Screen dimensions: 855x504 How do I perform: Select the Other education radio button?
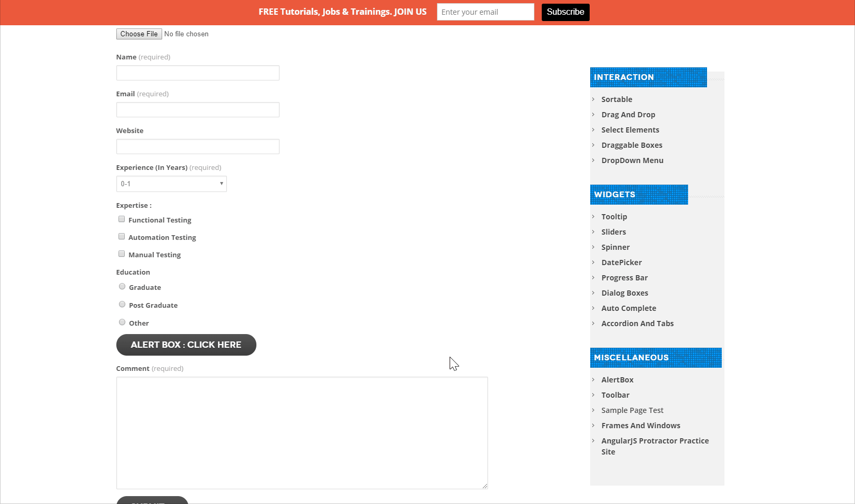(122, 322)
